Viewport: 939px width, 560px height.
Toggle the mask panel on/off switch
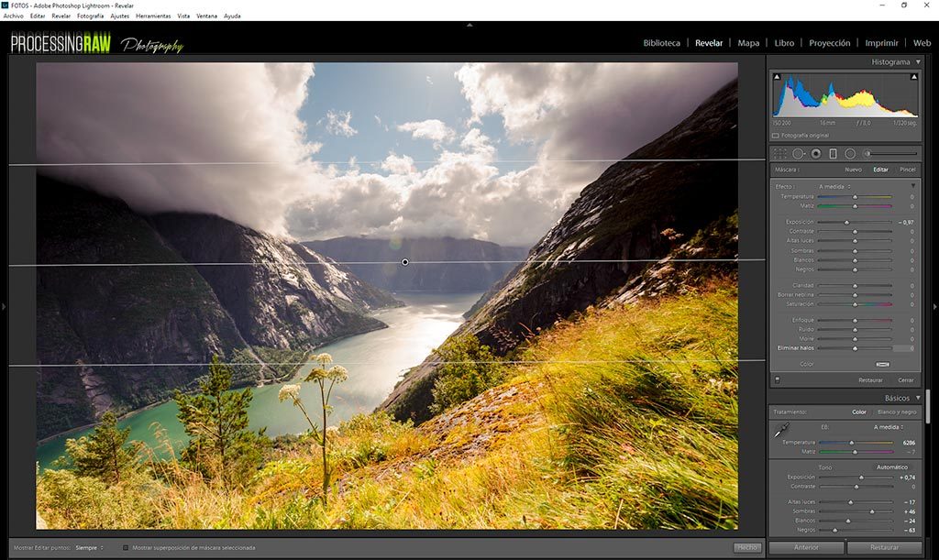[778, 380]
